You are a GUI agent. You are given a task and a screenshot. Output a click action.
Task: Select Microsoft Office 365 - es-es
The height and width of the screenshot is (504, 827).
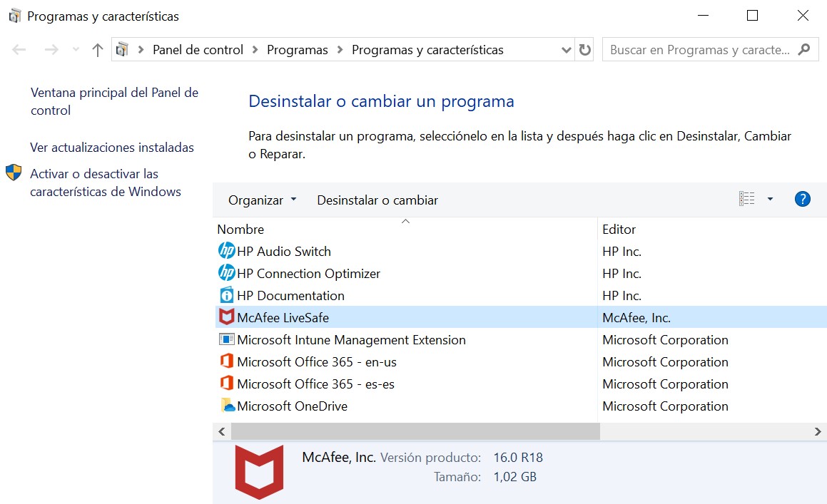(x=521, y=384)
